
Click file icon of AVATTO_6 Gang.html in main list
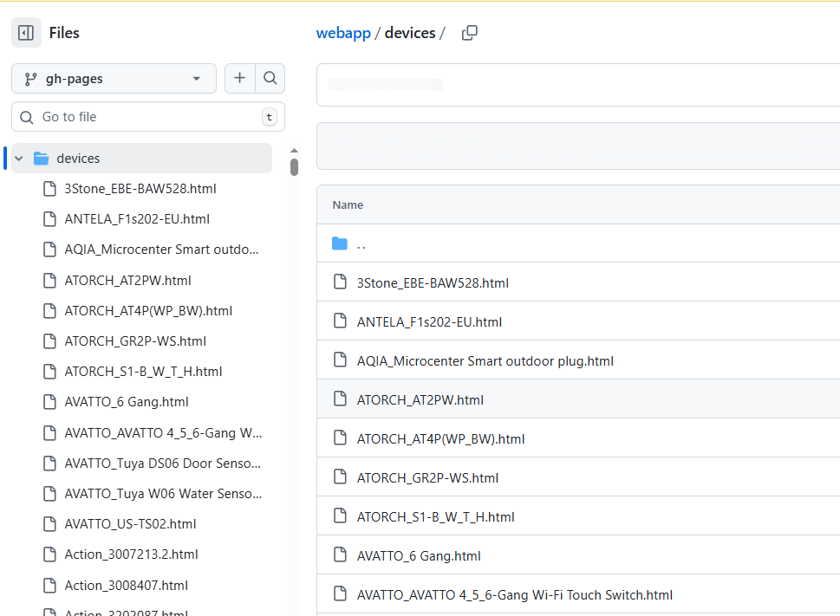click(x=340, y=554)
